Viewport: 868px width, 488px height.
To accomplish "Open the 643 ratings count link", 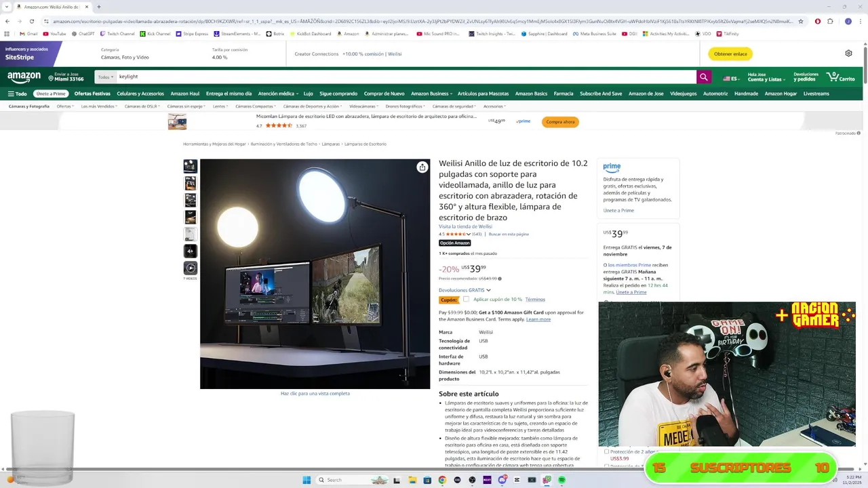I will pyautogui.click(x=477, y=235).
